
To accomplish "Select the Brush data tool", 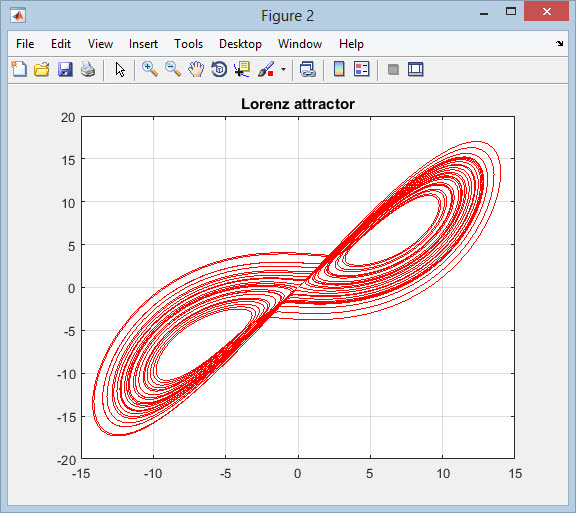I will pyautogui.click(x=266, y=69).
